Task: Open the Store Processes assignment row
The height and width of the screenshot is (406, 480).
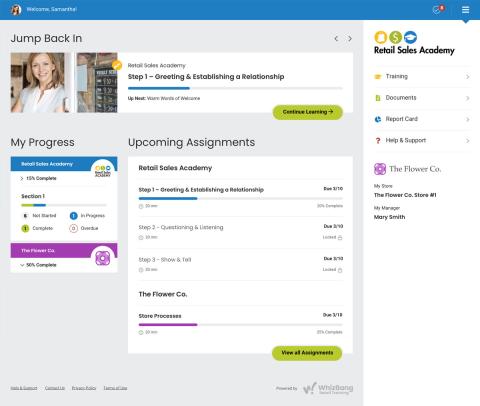Action: (240, 324)
